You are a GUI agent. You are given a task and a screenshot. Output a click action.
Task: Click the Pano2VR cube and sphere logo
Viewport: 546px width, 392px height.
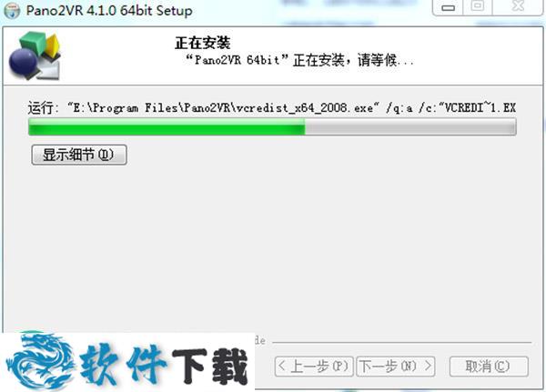click(35, 55)
